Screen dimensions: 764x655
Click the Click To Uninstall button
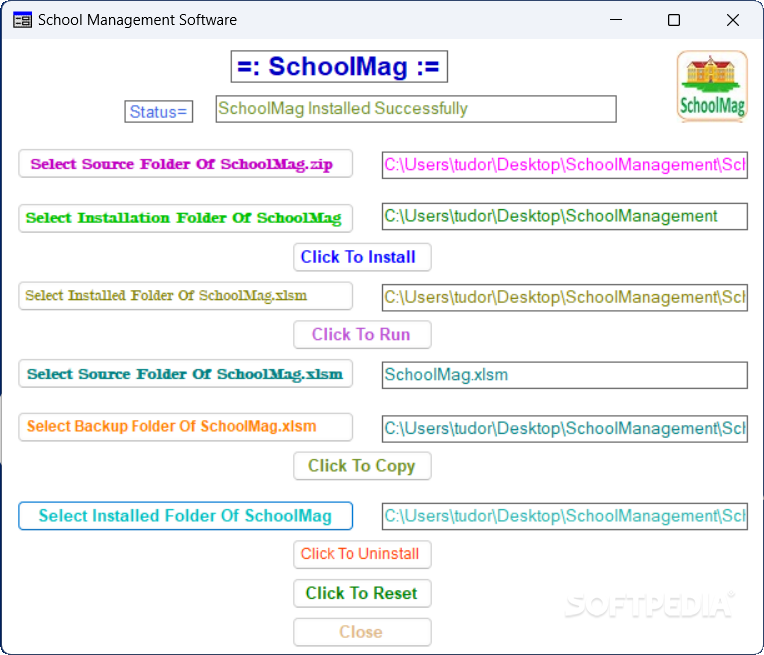tap(362, 554)
